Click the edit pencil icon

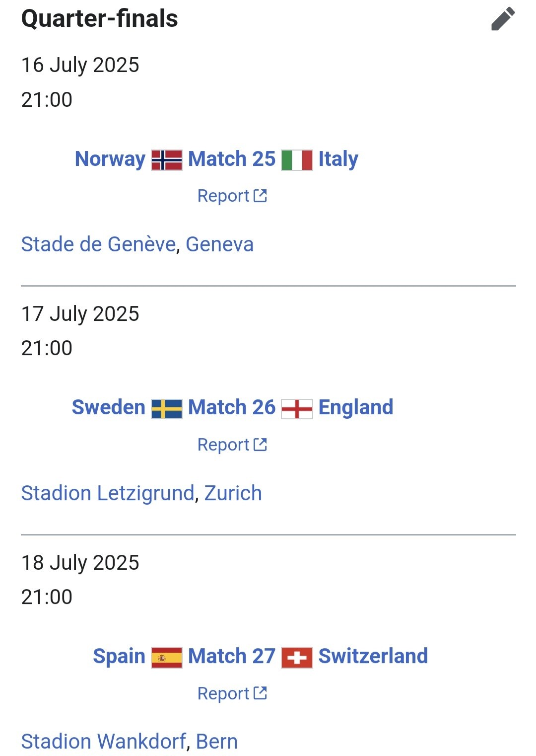[503, 19]
